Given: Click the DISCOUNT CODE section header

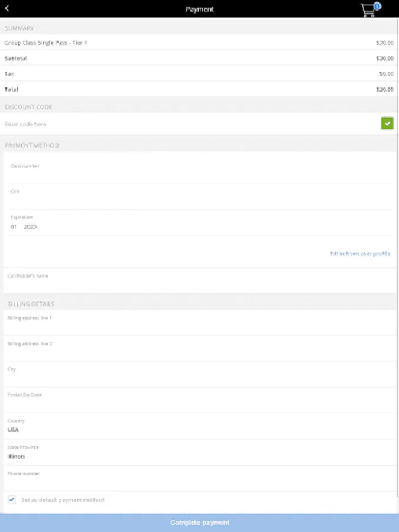Looking at the screenshot, I should 28,107.
